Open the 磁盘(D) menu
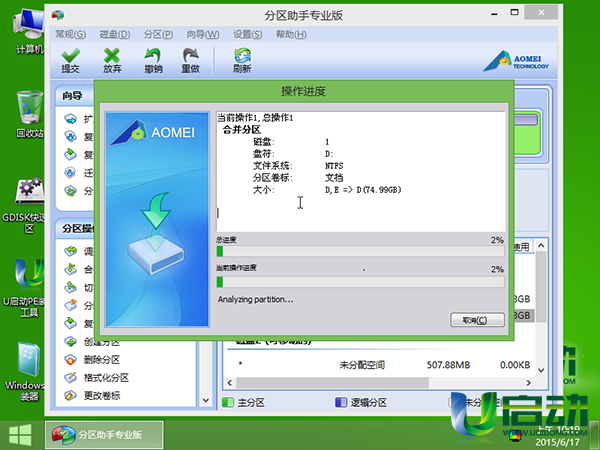Image resolution: width=600 pixels, height=450 pixels. [115, 34]
